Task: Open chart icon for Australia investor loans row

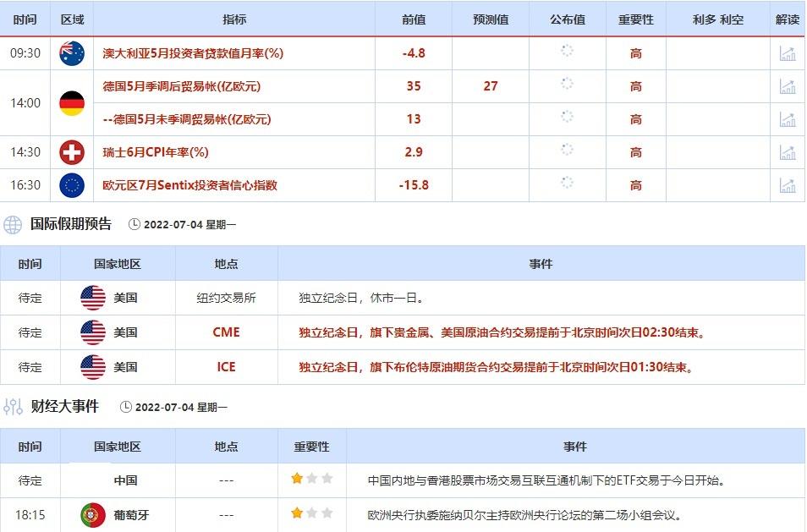Action: tap(788, 53)
